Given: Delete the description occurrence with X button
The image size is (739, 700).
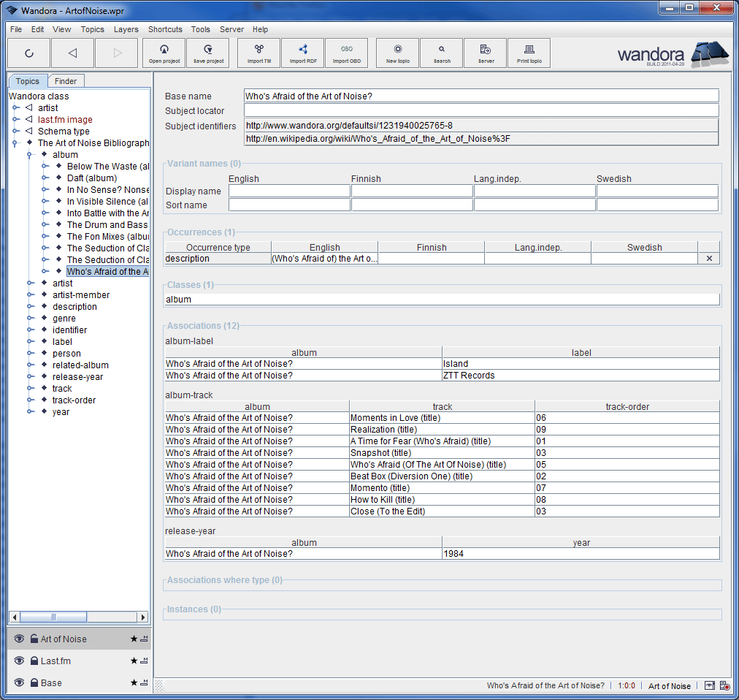Looking at the screenshot, I should click(708, 259).
